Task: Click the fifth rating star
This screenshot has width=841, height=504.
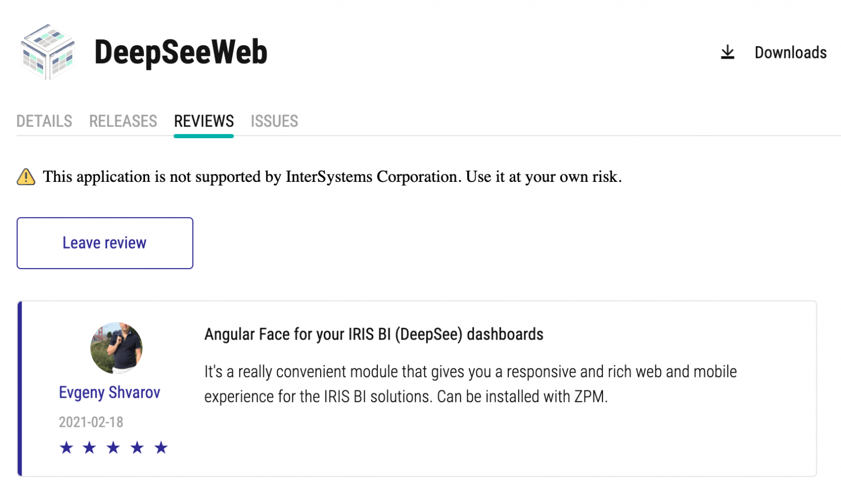Action: [x=161, y=448]
